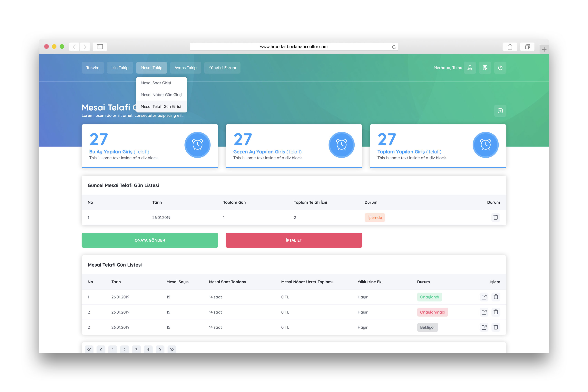
Task: Open details of the Bekliyor row
Action: coord(484,327)
